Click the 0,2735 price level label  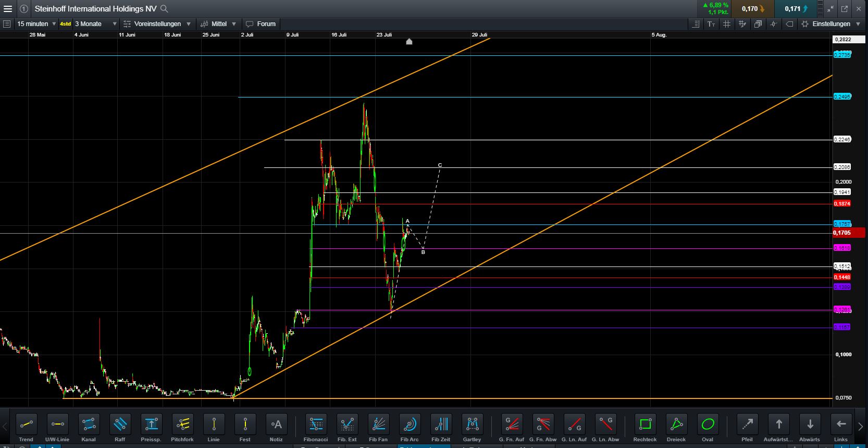point(842,55)
